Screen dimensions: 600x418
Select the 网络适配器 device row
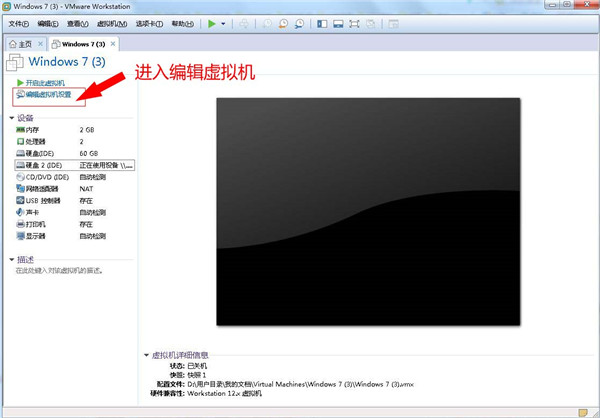[x=74, y=189]
